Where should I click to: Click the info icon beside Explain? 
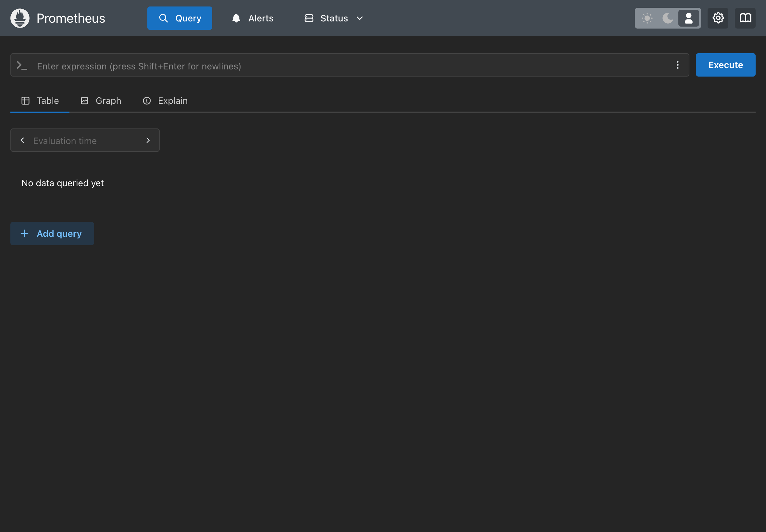147,100
